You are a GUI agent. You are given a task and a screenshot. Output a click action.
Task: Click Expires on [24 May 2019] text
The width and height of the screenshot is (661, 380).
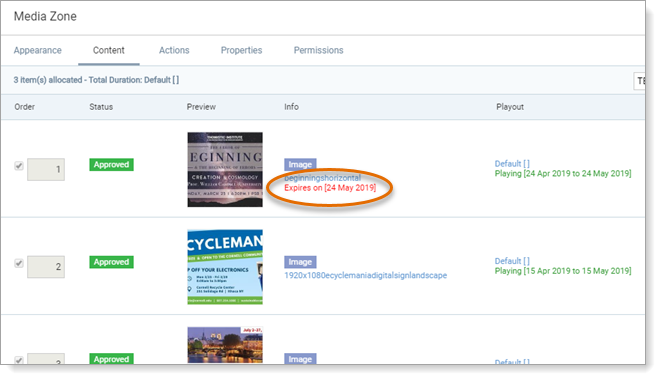(330, 188)
